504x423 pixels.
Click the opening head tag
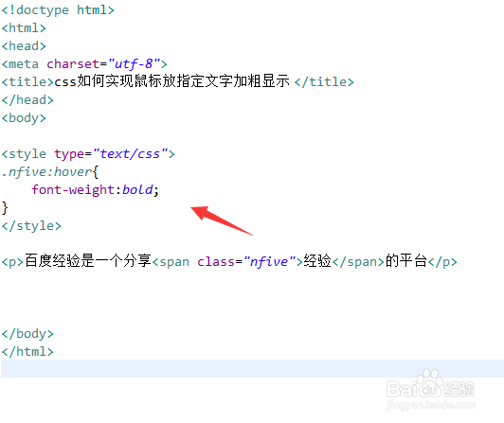click(24, 46)
